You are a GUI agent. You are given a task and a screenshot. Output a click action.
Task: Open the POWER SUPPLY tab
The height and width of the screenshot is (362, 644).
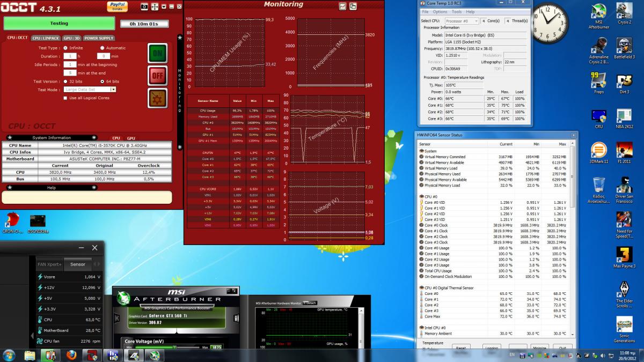pyautogui.click(x=99, y=38)
